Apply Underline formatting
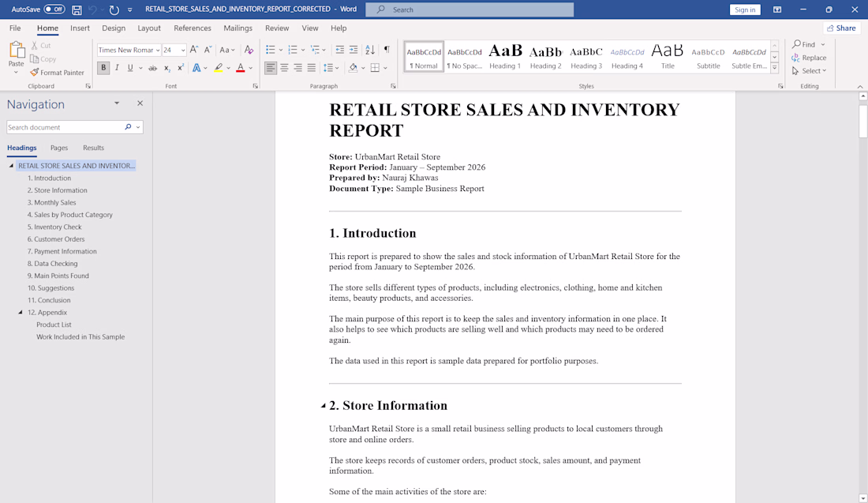 click(130, 68)
